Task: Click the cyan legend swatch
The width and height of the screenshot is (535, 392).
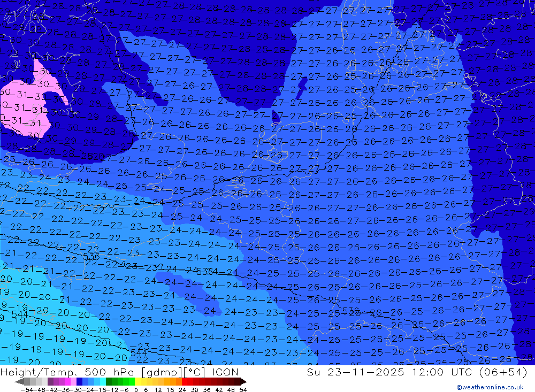Action: [x=103, y=381]
